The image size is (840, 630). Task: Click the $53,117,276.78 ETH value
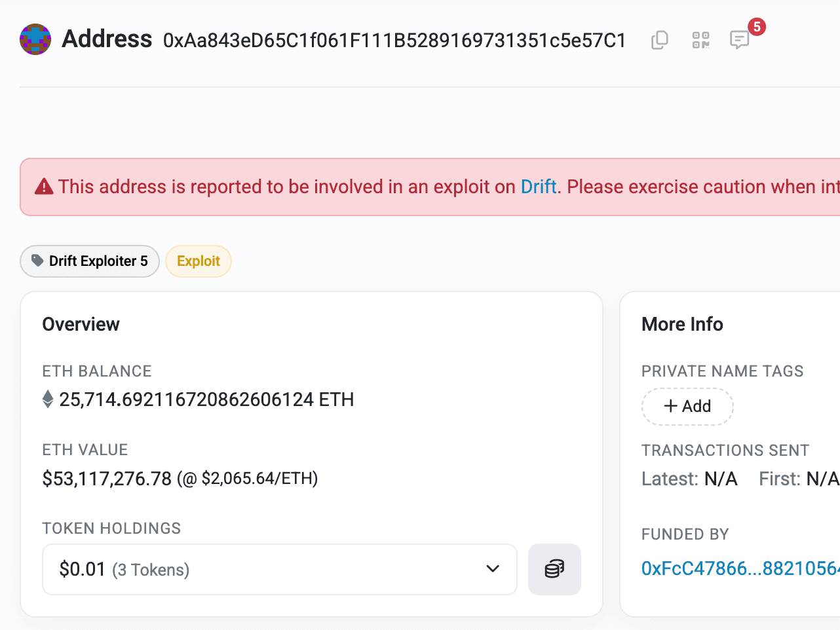coord(107,479)
